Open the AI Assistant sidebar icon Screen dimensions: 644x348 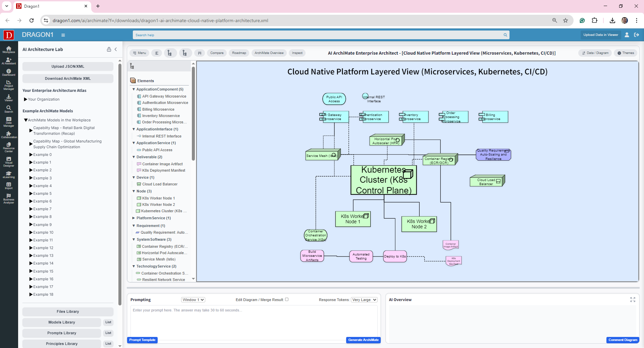coord(9,61)
